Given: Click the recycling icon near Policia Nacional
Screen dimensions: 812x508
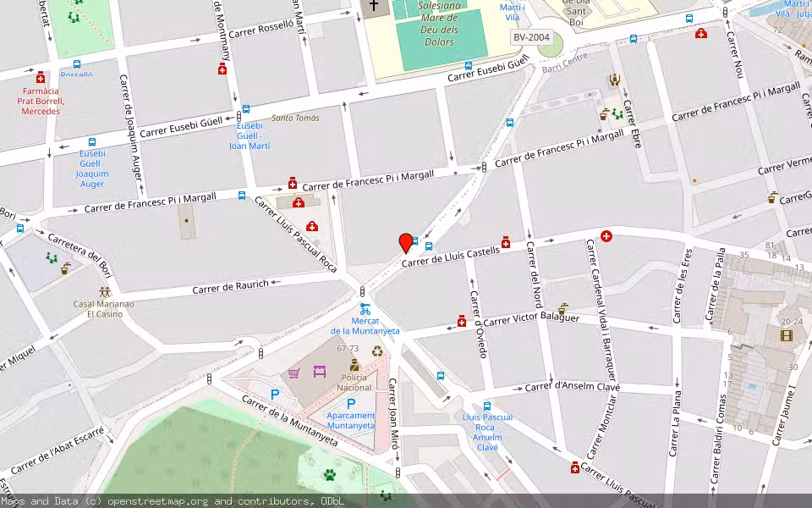Looking at the screenshot, I should (x=377, y=352).
